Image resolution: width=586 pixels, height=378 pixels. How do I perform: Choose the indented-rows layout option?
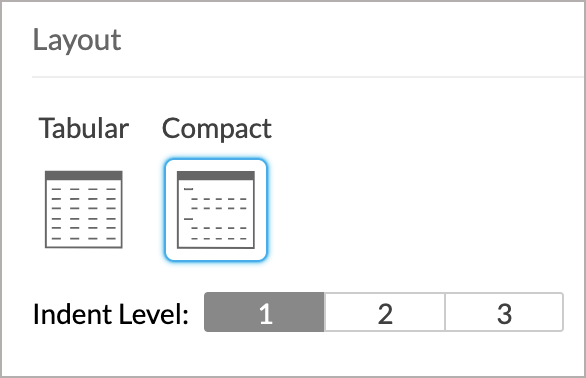(x=216, y=210)
